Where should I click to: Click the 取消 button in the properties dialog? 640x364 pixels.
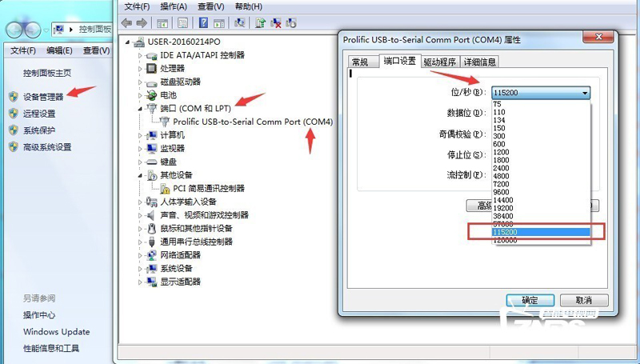coord(584,300)
